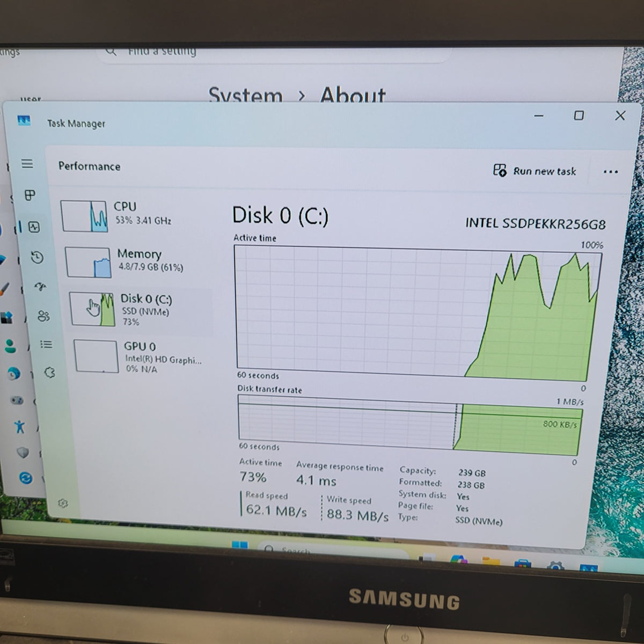Click the Disk 0 (C:) heading

pos(280,216)
